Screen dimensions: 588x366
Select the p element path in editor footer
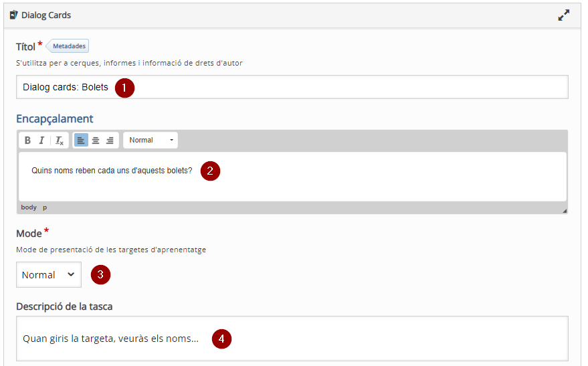coord(45,207)
